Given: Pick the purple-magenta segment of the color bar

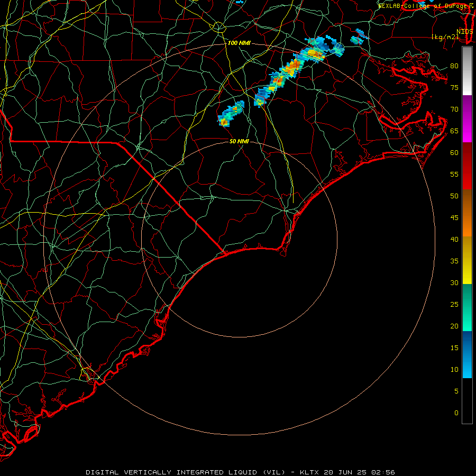Looking at the screenshot, I should tap(467, 119).
